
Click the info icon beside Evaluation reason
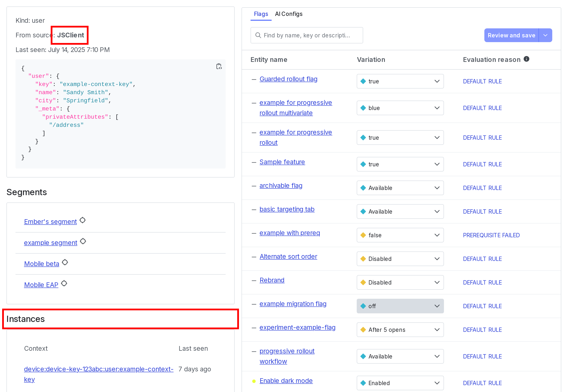526,59
